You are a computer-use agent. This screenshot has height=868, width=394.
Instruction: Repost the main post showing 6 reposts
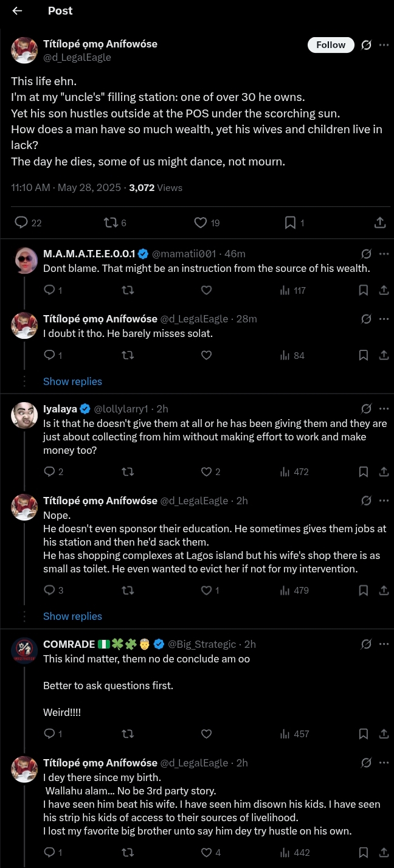click(110, 223)
